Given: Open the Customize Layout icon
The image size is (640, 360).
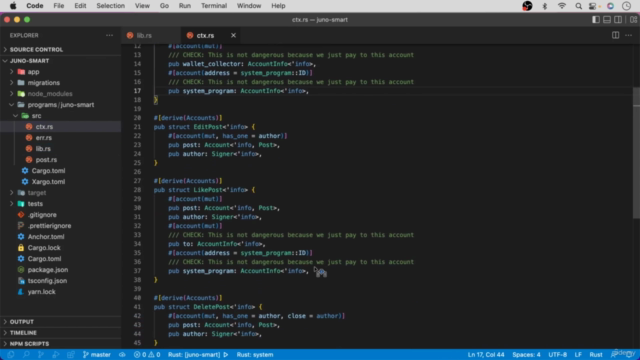Looking at the screenshot, I should tap(633, 20).
